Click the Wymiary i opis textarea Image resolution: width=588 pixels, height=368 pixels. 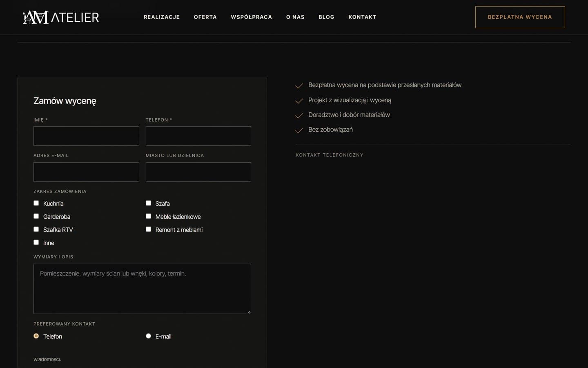(142, 289)
